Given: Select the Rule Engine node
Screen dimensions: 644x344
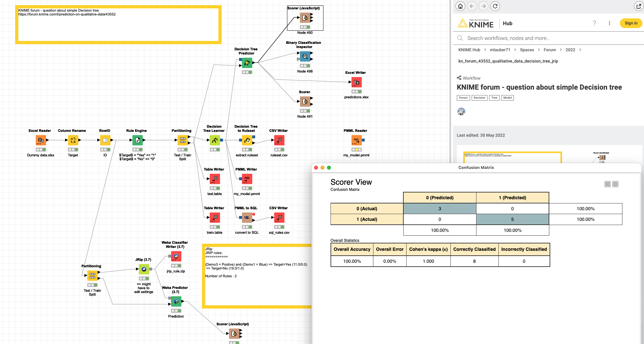Looking at the screenshot, I should coord(137,140).
